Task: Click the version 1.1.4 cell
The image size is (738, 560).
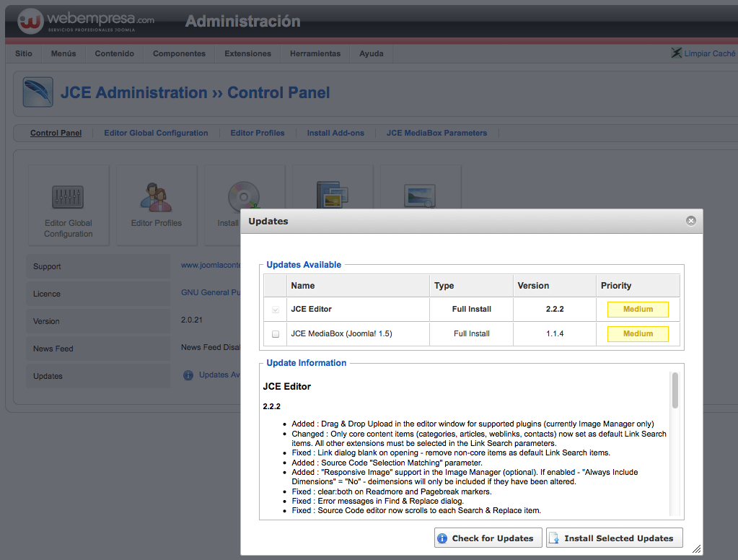Action: pyautogui.click(x=555, y=333)
